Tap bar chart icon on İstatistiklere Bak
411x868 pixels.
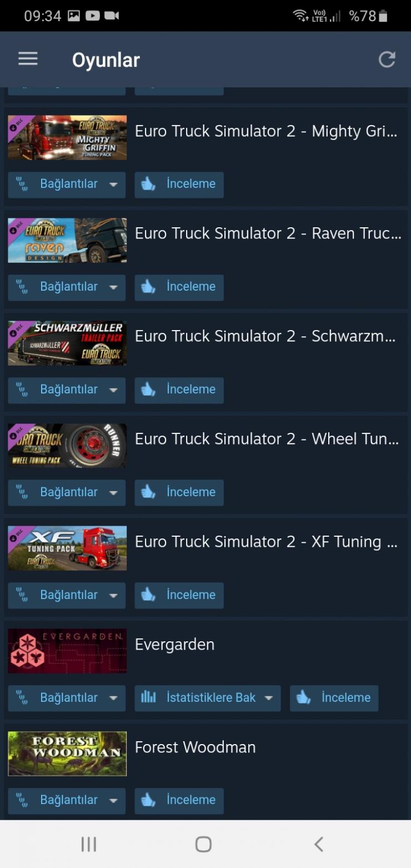click(x=148, y=697)
